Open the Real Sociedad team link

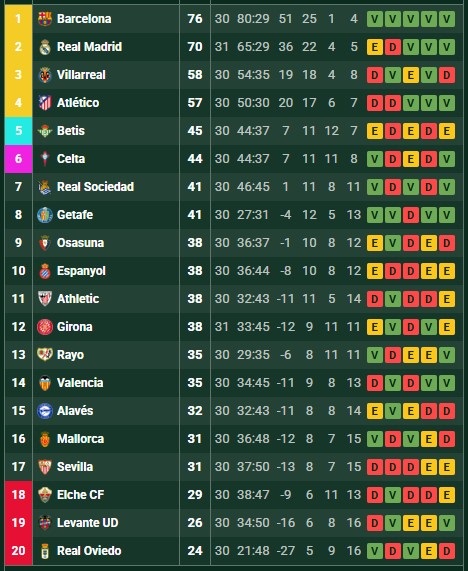[x=95, y=187]
